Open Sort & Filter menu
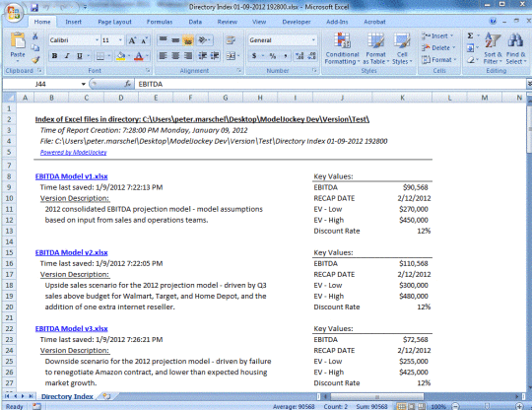 (493, 48)
